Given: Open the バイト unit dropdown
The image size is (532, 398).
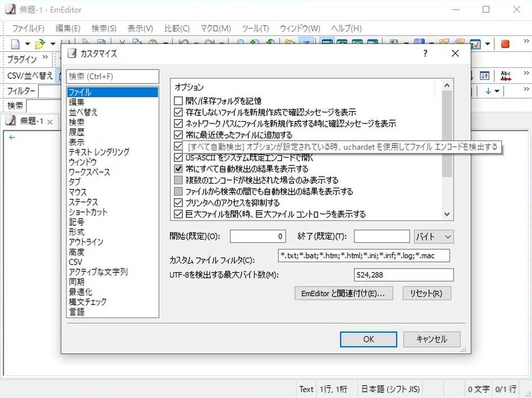Looking at the screenshot, I should click(x=433, y=237).
